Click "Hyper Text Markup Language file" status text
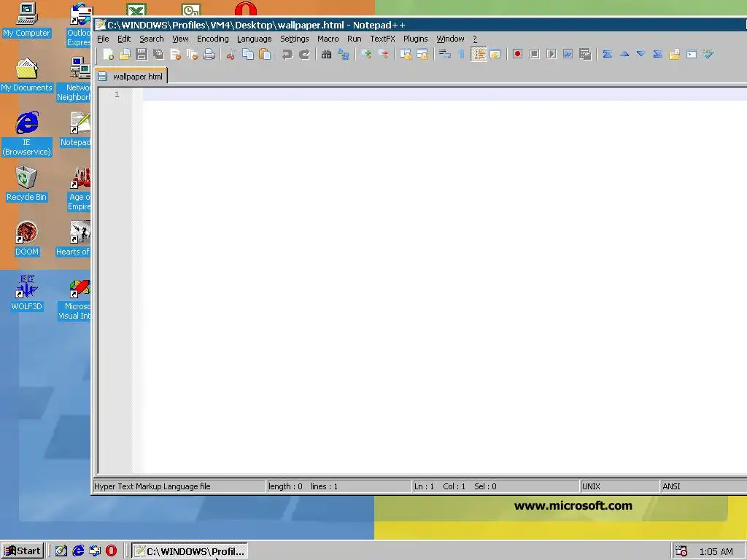The image size is (747, 560). point(152,486)
